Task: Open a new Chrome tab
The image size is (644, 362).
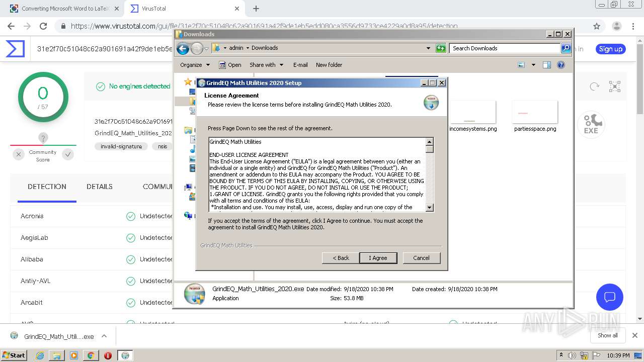Action: (256, 9)
